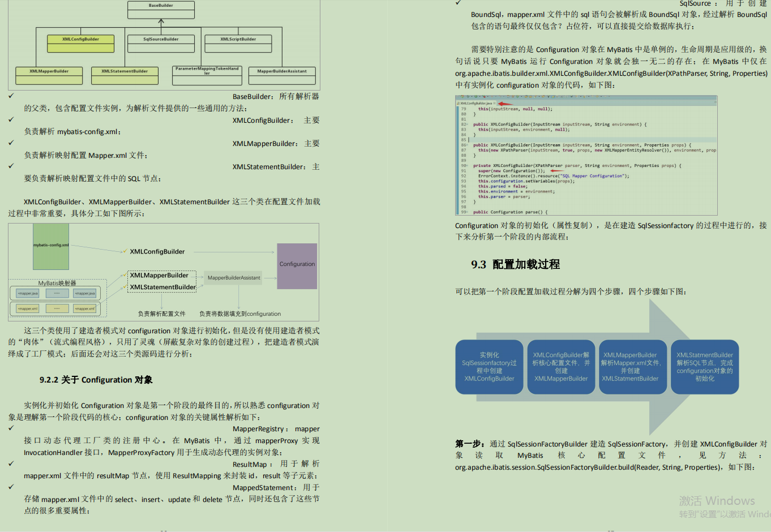Image resolution: width=771 pixels, height=532 pixels.
Task: Click the bullet text "XMLStatementBuilder： 主"
Action: (x=276, y=167)
